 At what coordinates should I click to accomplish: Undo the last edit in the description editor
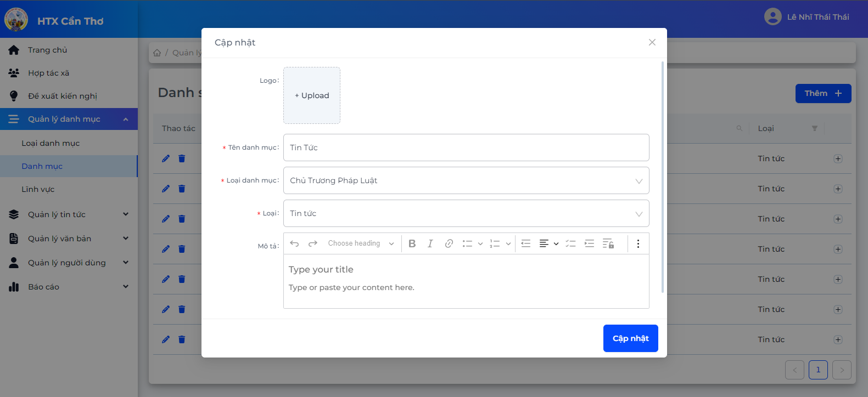coord(294,243)
